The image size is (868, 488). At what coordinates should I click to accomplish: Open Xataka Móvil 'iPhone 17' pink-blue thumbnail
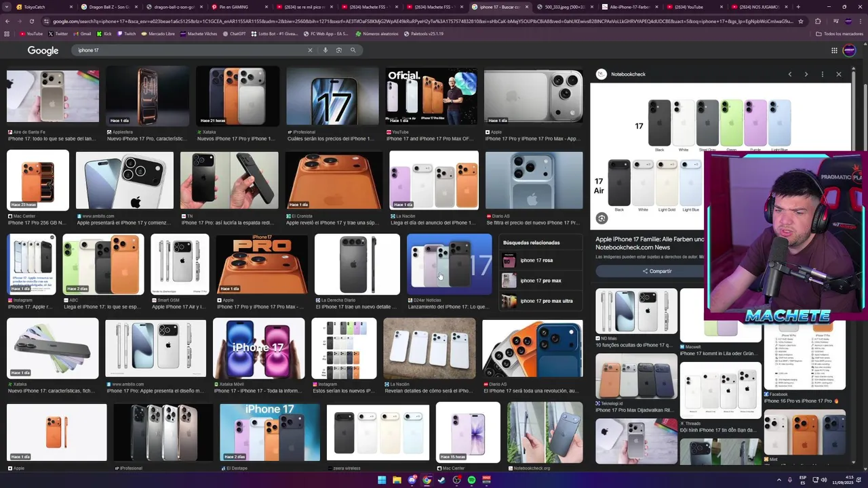coord(259,348)
